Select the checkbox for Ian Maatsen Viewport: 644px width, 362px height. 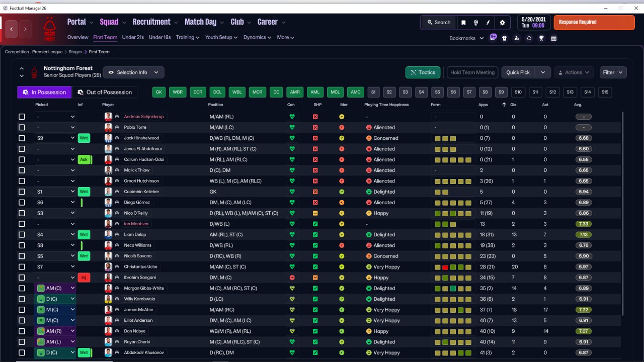click(22, 224)
